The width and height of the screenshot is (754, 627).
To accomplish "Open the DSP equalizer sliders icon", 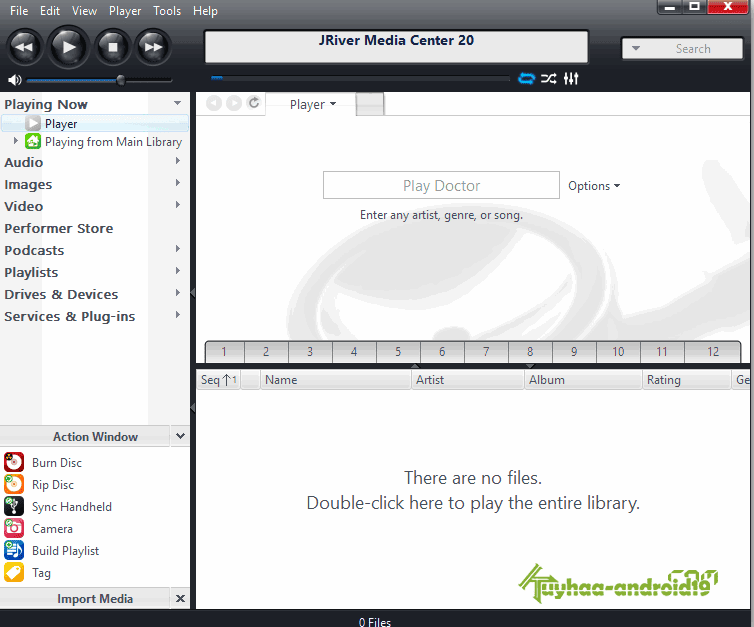I will coord(571,78).
